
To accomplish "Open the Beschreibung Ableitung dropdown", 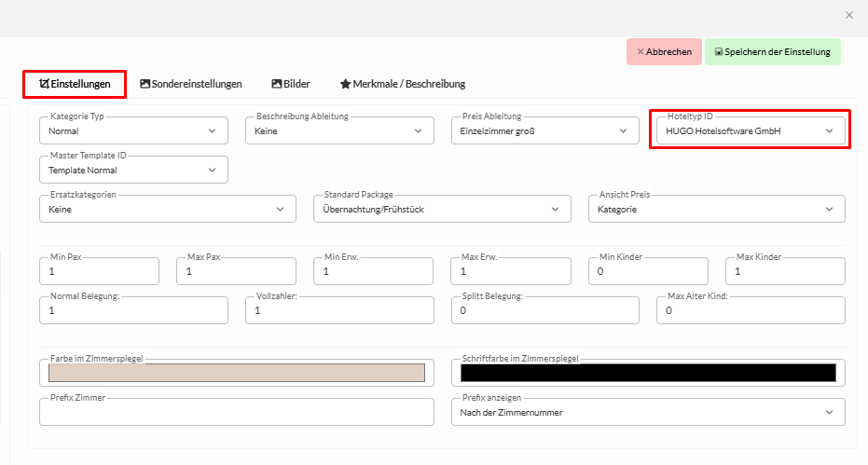I will coord(339,131).
